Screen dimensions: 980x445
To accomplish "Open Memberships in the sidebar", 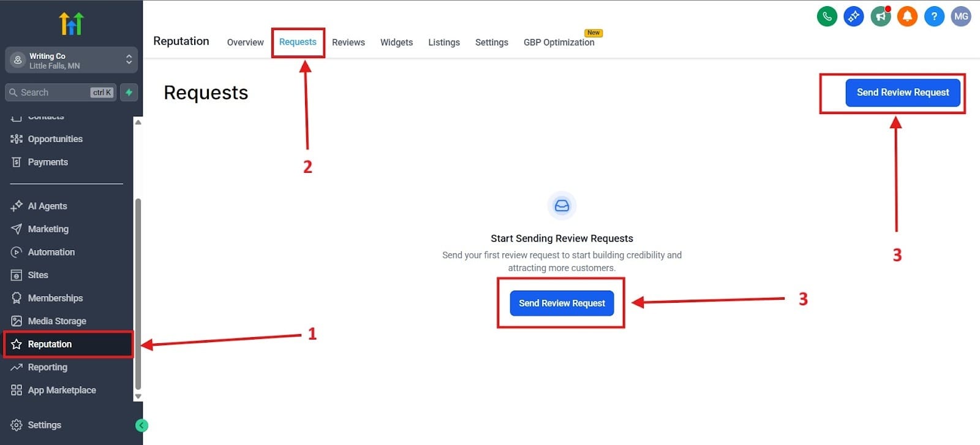I will click(x=55, y=298).
